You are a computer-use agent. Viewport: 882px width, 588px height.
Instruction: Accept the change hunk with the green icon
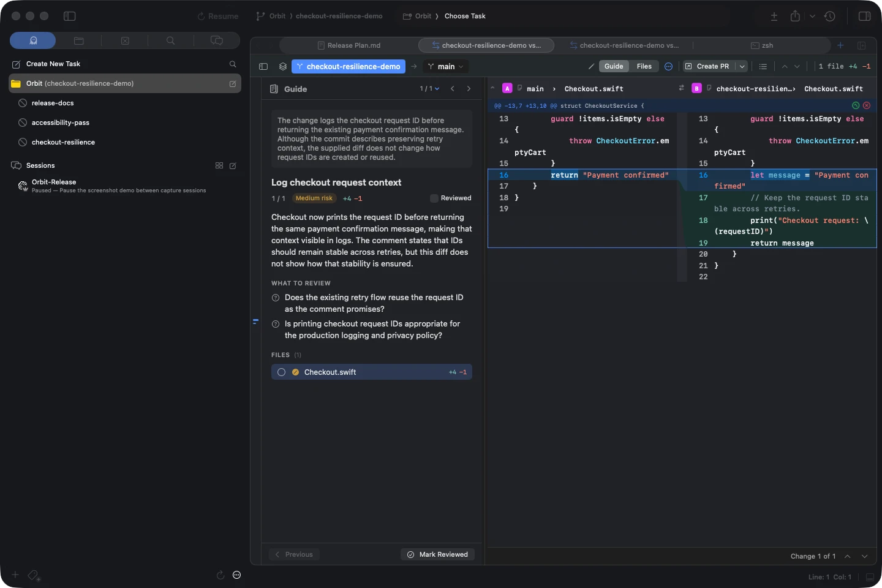856,105
